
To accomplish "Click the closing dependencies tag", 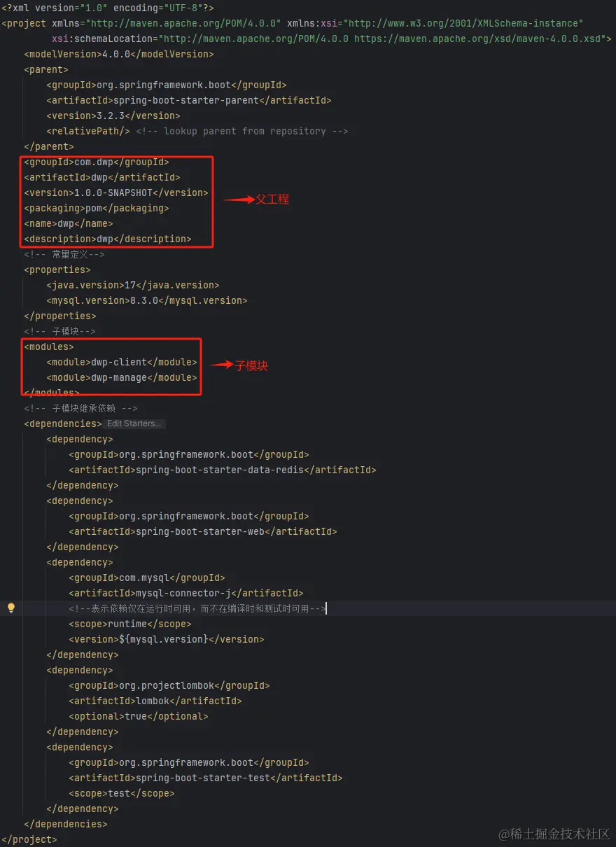I will [66, 824].
